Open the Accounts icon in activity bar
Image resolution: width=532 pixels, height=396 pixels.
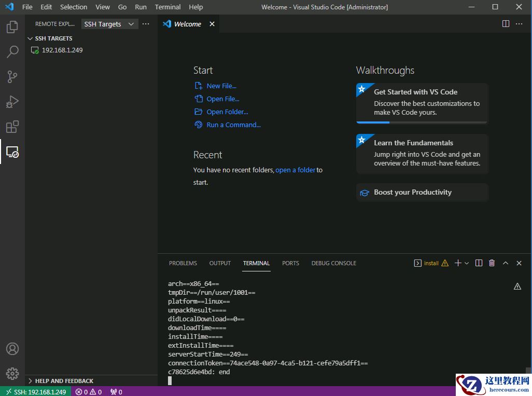(12, 349)
